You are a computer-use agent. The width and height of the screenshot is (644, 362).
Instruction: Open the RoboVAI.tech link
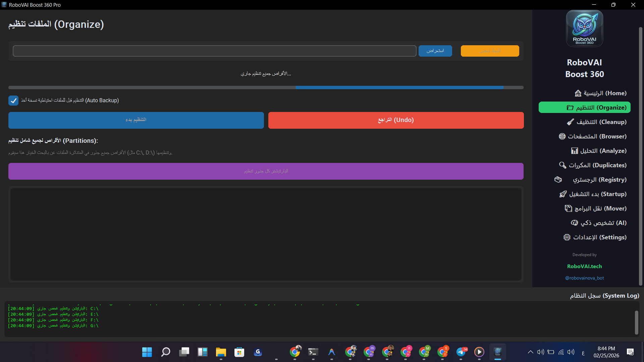click(584, 266)
